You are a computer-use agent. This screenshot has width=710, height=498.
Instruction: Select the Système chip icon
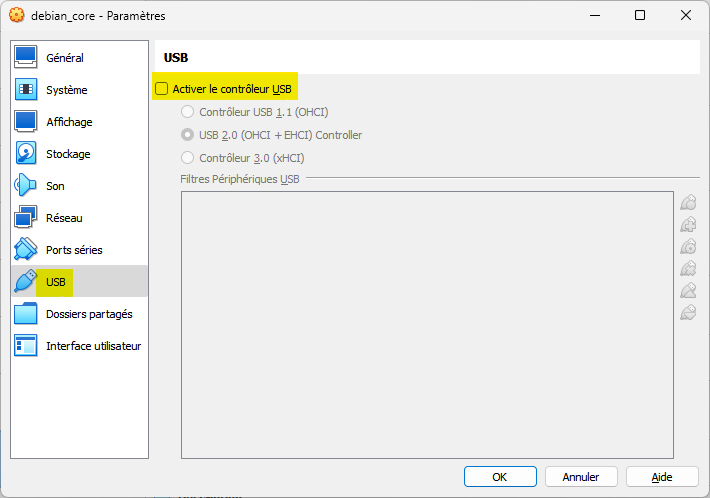tap(25, 89)
